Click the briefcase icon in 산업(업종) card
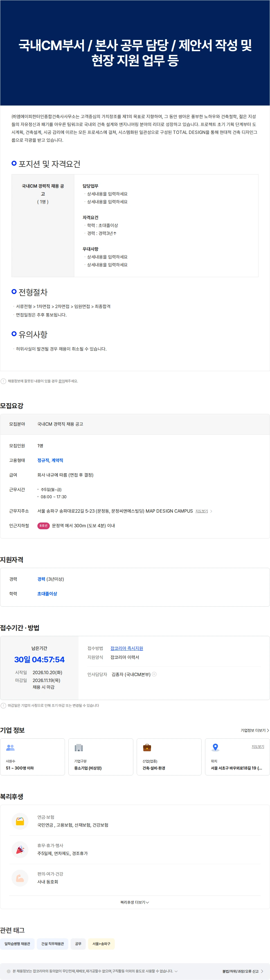The image size is (270, 980). (x=147, y=747)
